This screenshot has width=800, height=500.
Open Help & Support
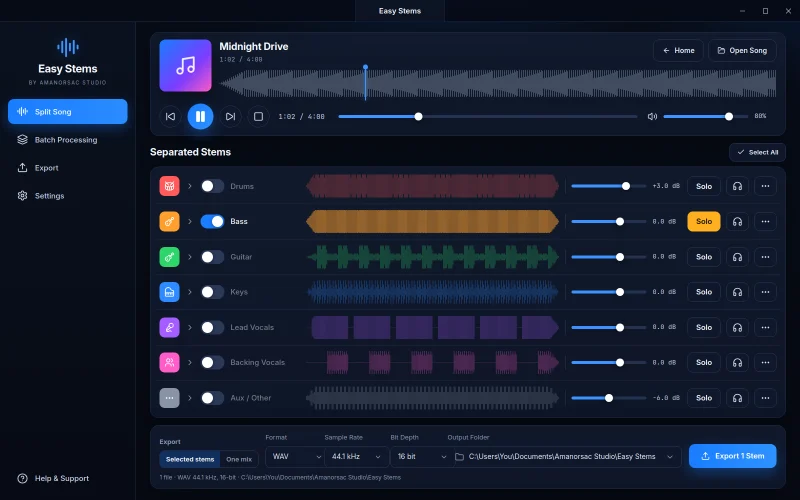coord(54,478)
